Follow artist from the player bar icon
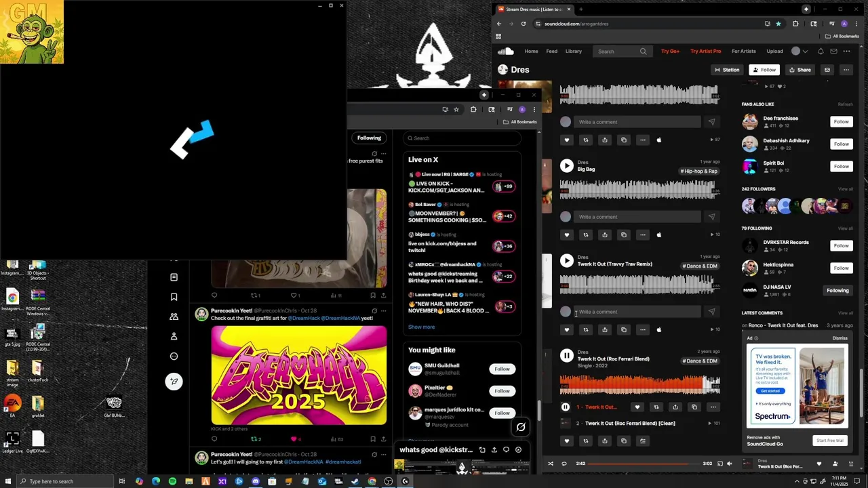Image resolution: width=868 pixels, height=488 pixels. (x=834, y=464)
